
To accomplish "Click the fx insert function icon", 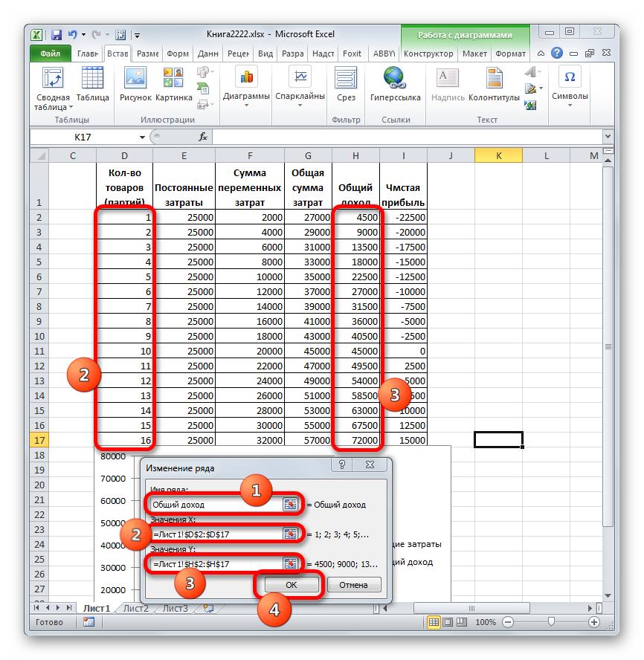I will coord(203,137).
